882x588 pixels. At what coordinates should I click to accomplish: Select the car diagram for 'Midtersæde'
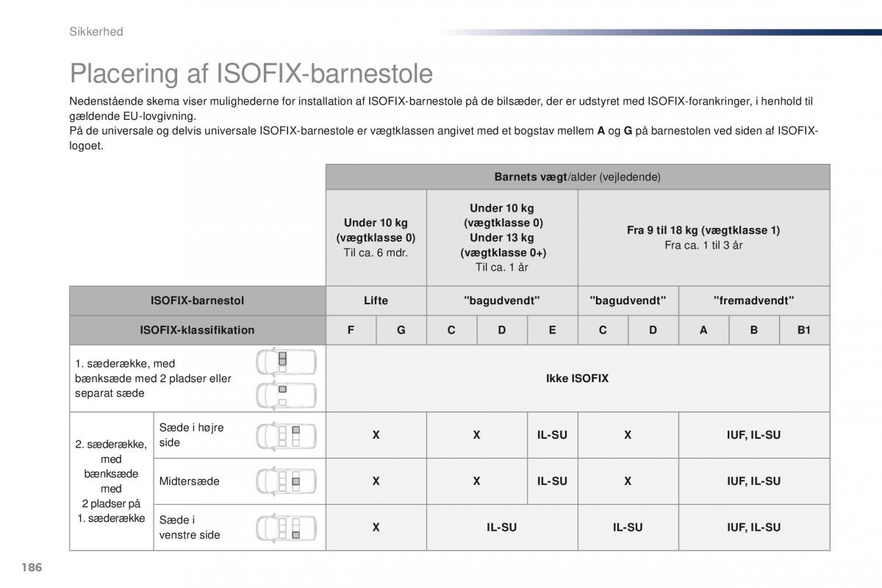286,481
